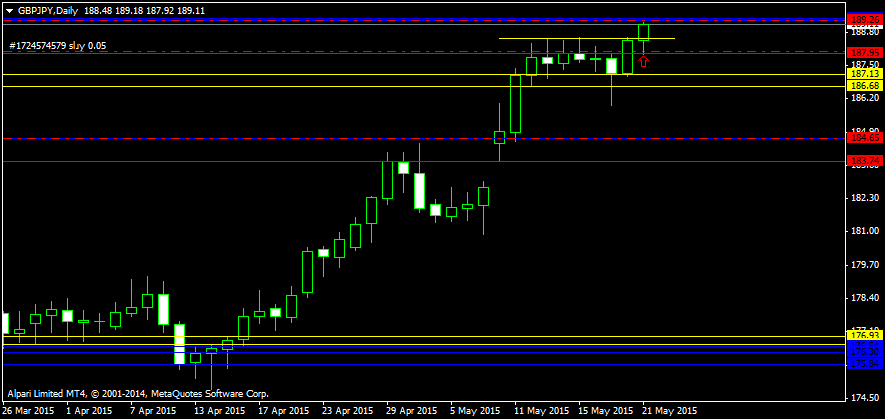885x419 pixels.
Task: Click the red 184.65 price label
Action: point(865,138)
